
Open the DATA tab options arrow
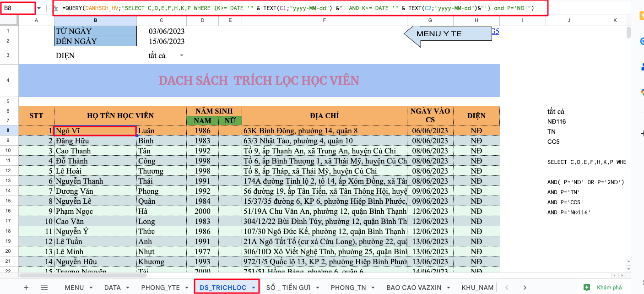[x=128, y=288]
